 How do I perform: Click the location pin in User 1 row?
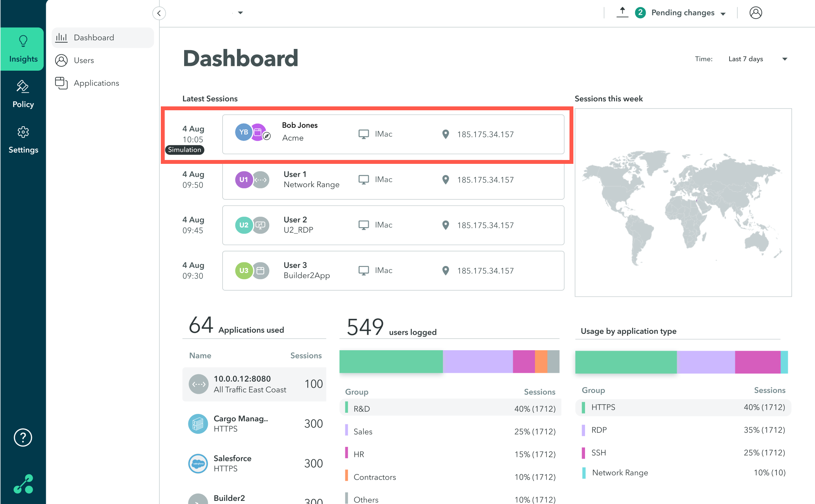(446, 180)
